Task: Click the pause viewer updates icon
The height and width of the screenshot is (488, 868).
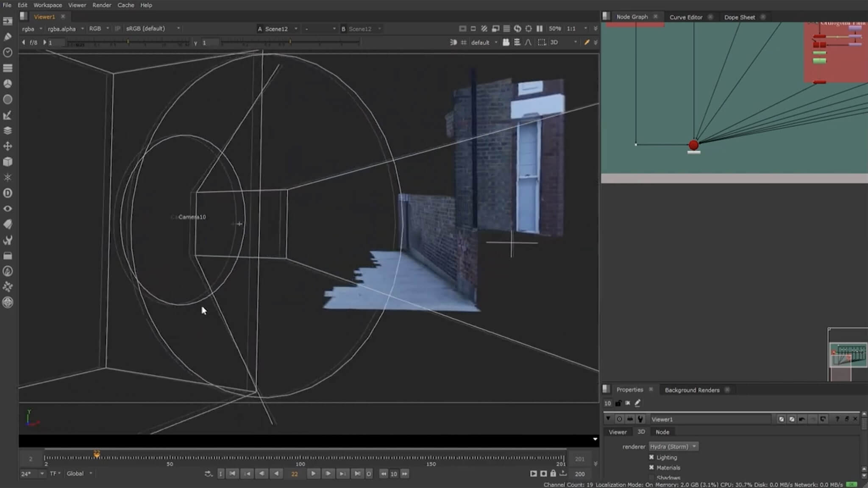Action: coord(540,29)
